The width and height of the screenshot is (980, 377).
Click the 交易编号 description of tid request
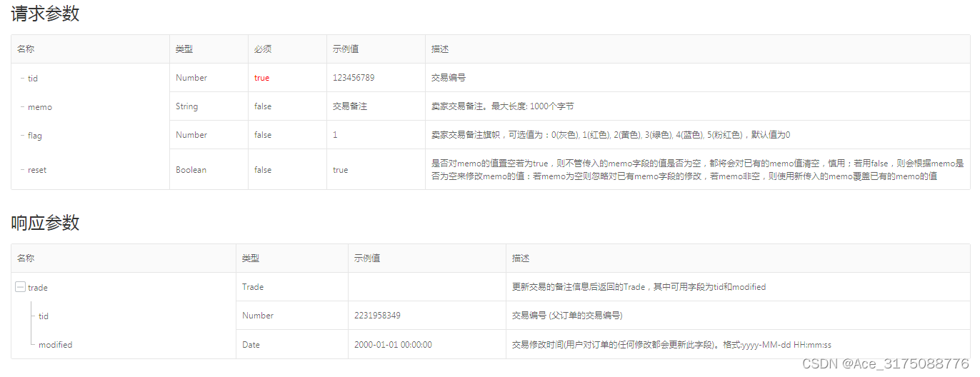click(x=449, y=78)
